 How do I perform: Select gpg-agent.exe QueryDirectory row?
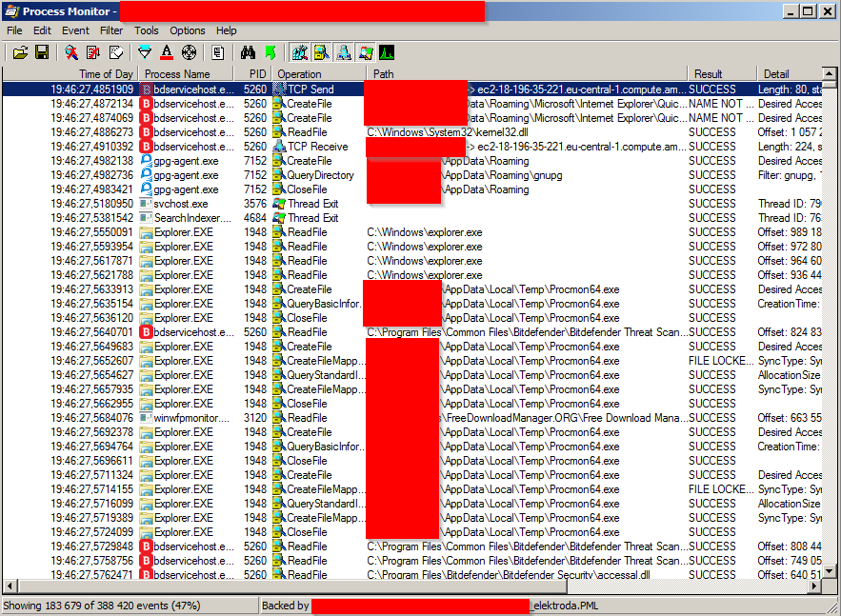(x=411, y=175)
